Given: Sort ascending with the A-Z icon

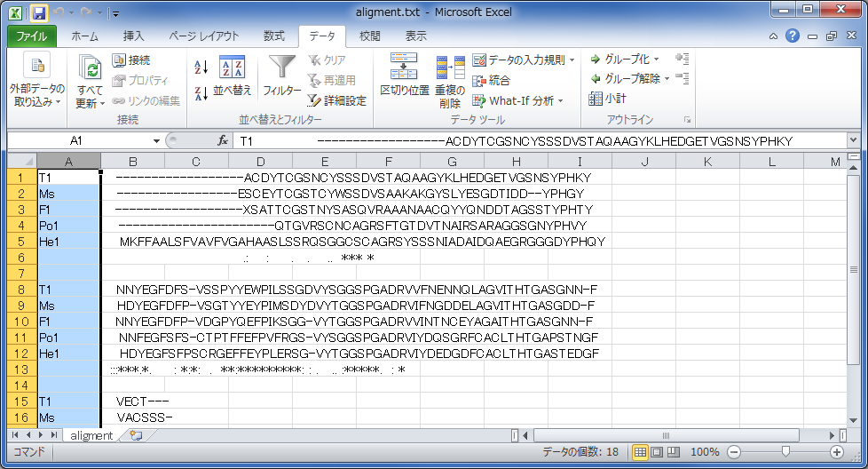Looking at the screenshot, I should [x=201, y=67].
